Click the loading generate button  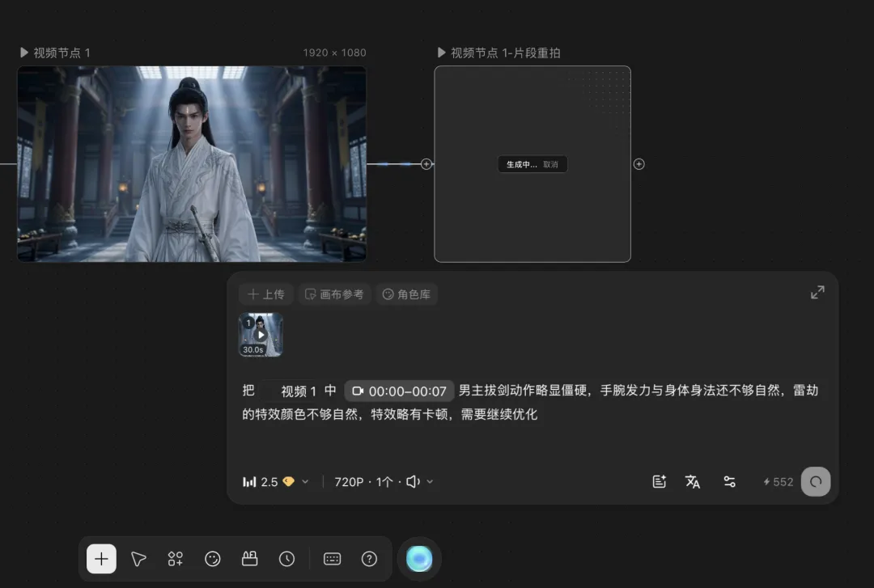(x=816, y=481)
